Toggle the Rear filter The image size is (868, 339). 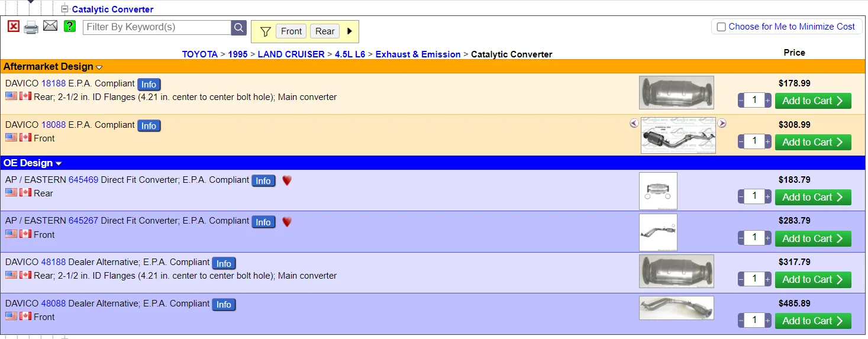point(325,31)
